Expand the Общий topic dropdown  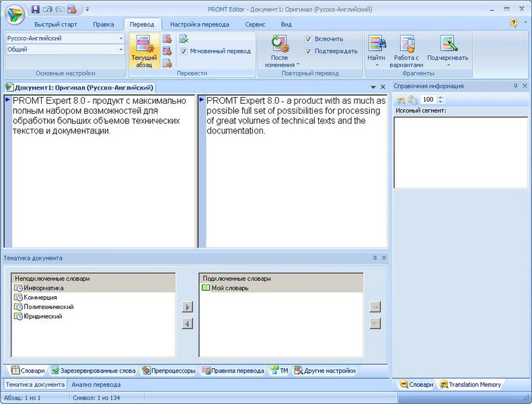[121, 50]
